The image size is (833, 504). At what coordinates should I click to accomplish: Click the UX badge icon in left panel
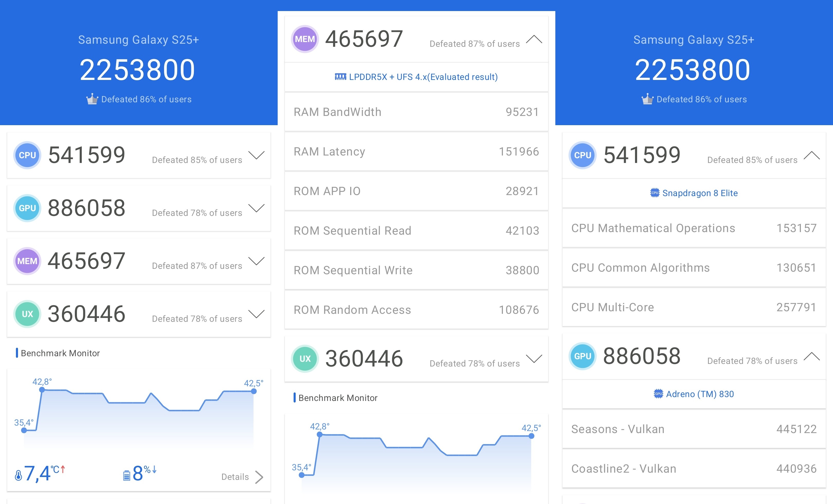pos(28,314)
